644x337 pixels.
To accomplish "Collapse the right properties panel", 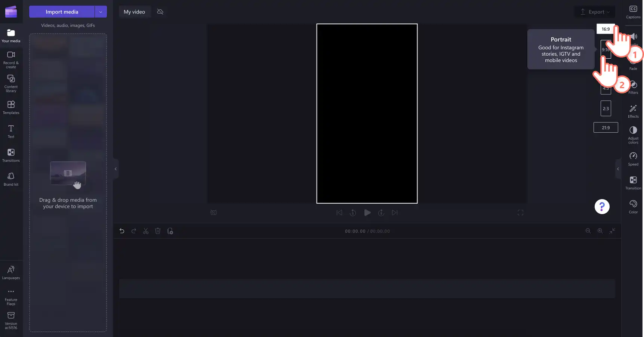I will click(x=618, y=169).
